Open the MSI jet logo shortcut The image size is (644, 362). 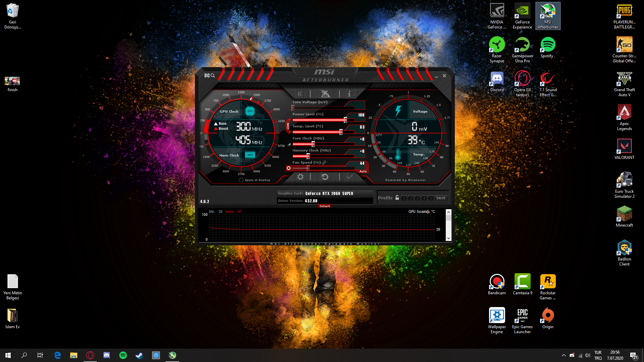[x=325, y=94]
